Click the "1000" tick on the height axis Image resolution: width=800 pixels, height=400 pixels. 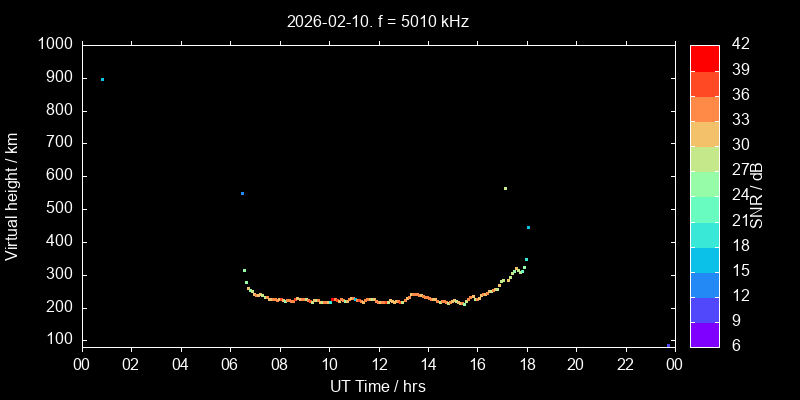tap(55, 45)
